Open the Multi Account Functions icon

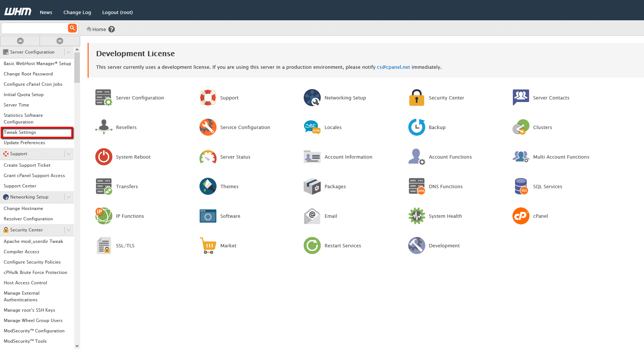[x=521, y=157]
